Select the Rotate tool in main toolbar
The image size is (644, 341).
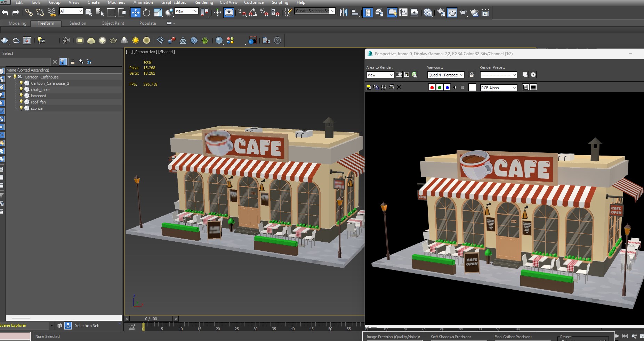(146, 13)
